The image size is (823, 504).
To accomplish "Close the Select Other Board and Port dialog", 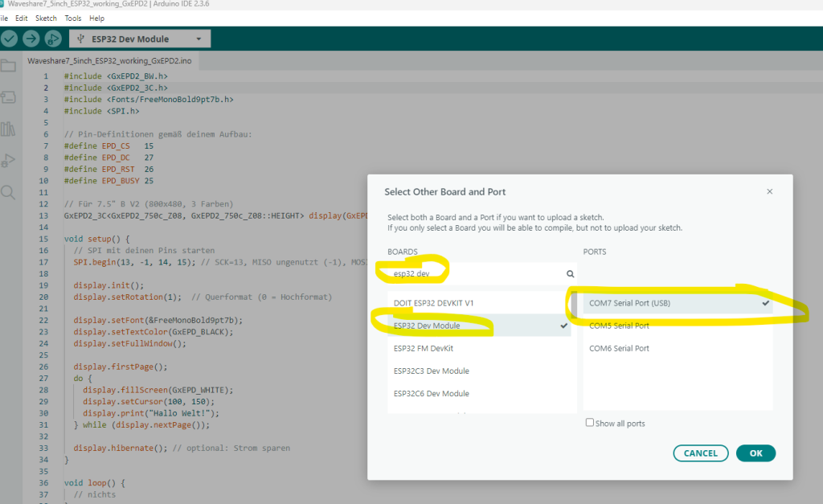I will (769, 191).
